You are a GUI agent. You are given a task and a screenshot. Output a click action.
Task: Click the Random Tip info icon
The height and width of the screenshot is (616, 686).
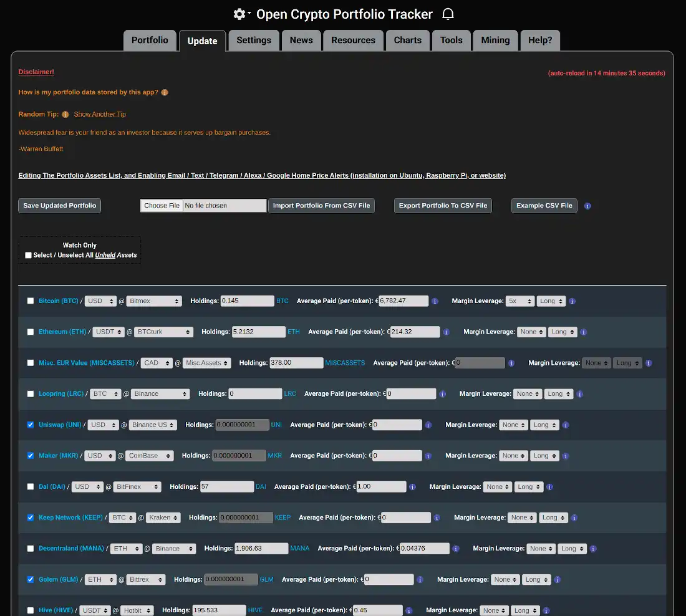point(65,114)
